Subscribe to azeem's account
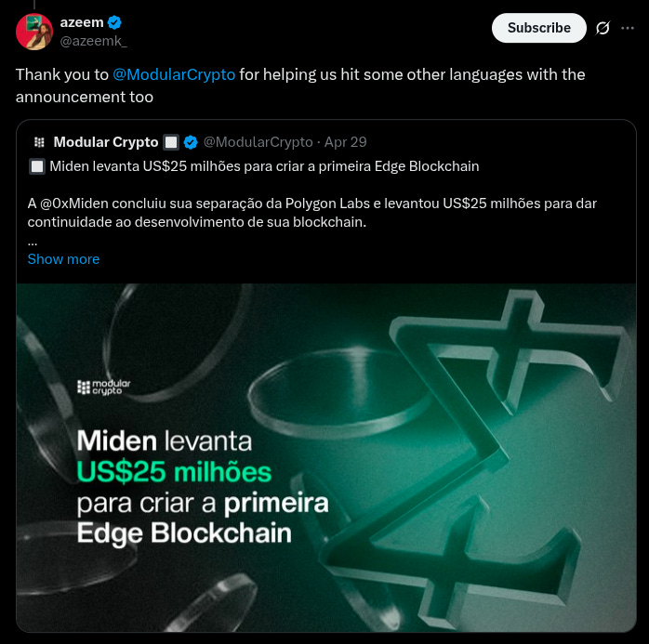 point(539,28)
